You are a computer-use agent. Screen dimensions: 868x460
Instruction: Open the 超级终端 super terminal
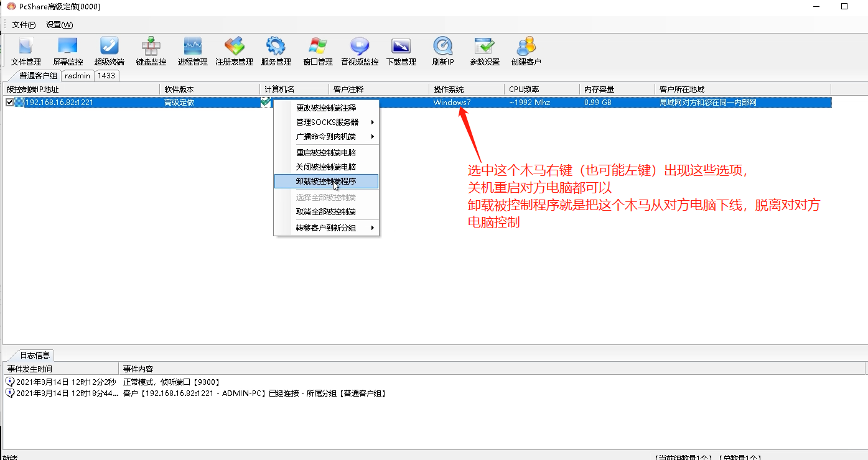[110, 52]
